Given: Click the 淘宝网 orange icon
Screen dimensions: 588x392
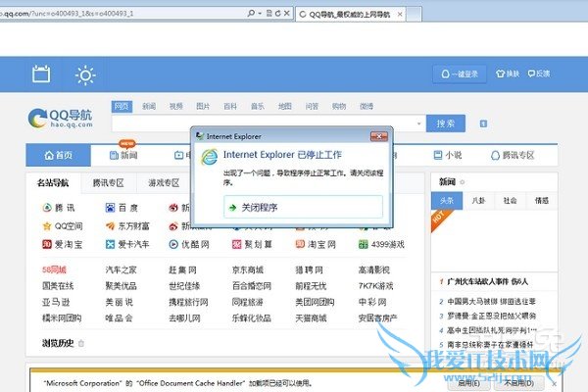Looking at the screenshot, I should (300, 245).
